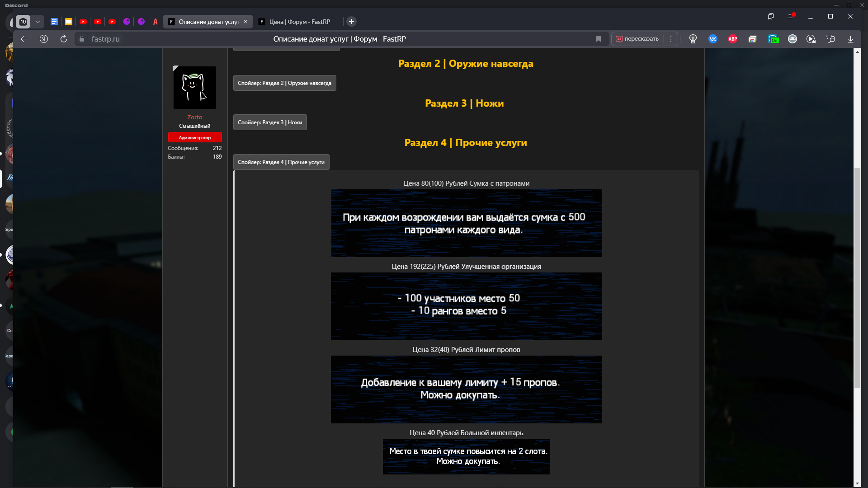The height and width of the screenshot is (488, 868).
Task: Open the +15 пропов limit image
Action: pos(467,389)
